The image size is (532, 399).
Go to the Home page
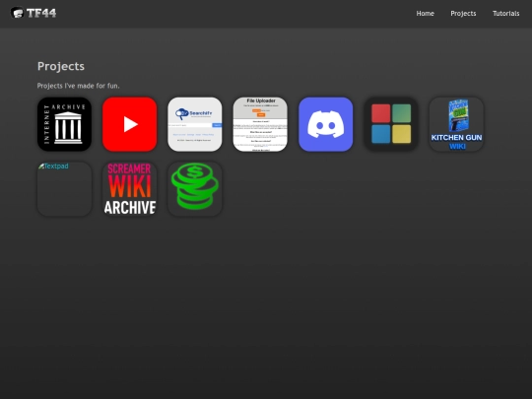[x=426, y=14]
